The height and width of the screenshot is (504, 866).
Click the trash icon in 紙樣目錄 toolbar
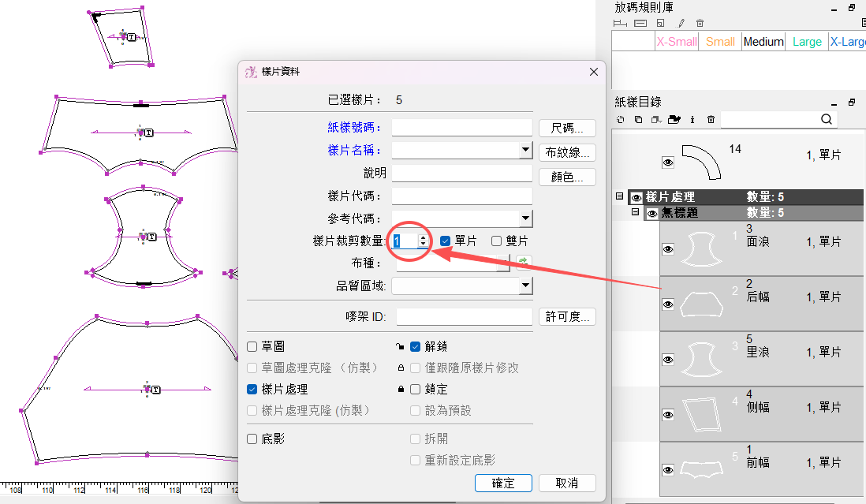711,119
